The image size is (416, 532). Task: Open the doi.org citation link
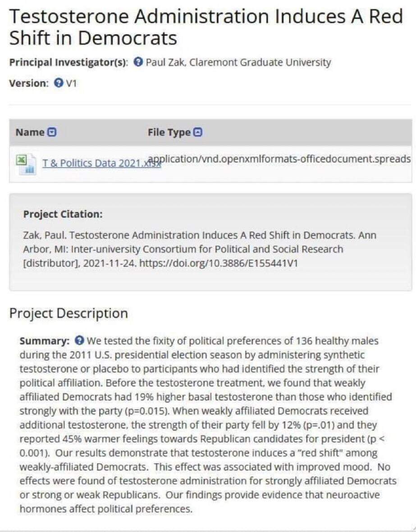pyautogui.click(x=219, y=263)
